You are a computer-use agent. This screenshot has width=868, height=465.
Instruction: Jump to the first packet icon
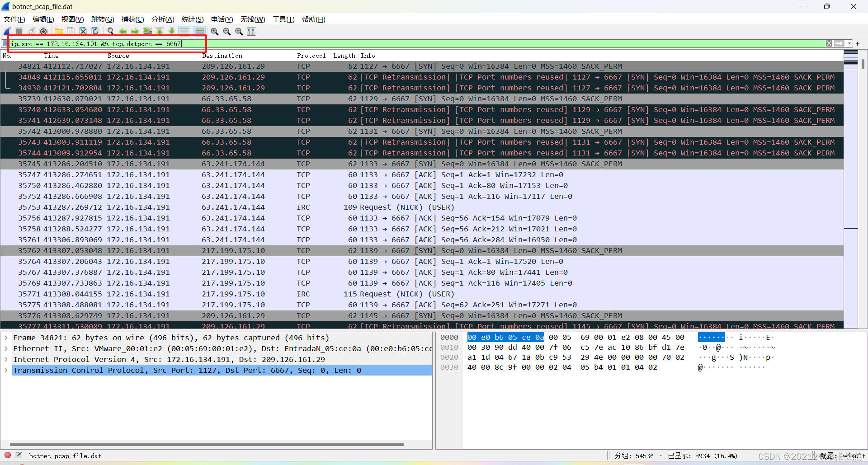coord(160,31)
